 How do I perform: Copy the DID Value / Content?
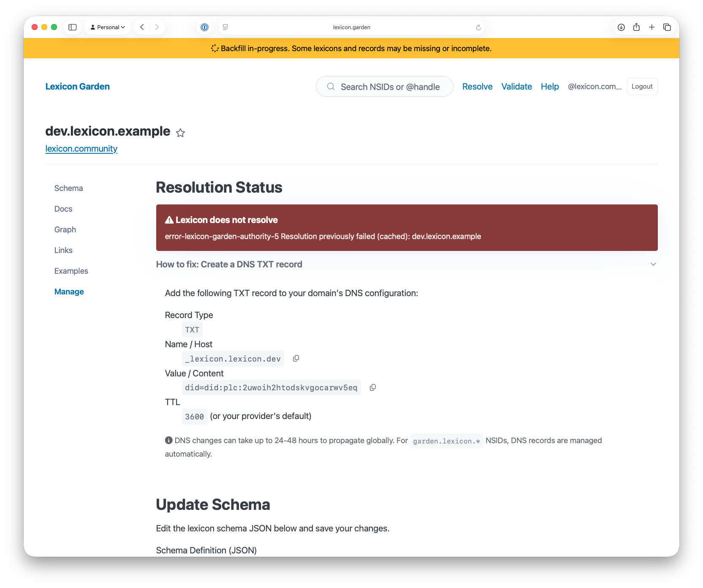pos(372,387)
